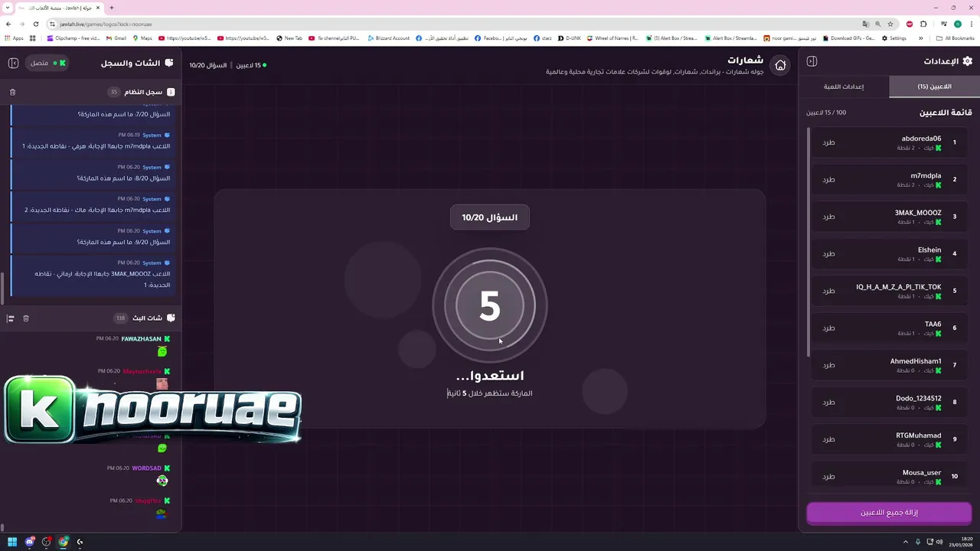Click the settings gear icon near الإعدادات
Image resolution: width=980 pixels, height=551 pixels.
(967, 61)
